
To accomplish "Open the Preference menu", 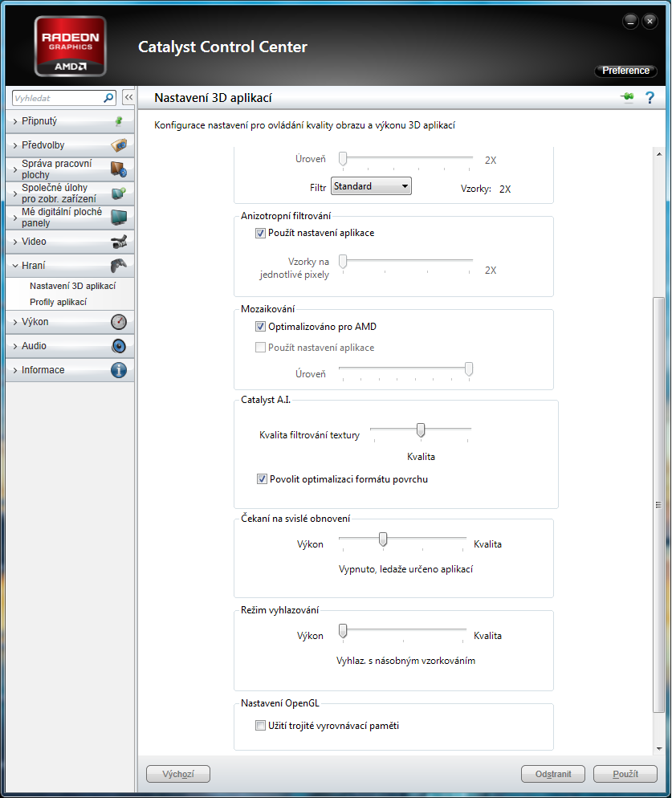I will click(x=625, y=71).
